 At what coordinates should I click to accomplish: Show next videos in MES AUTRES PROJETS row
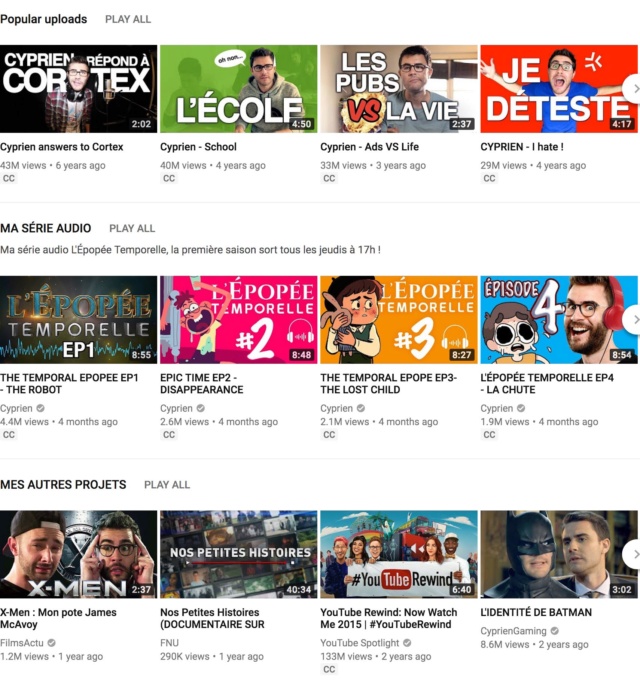633,555
